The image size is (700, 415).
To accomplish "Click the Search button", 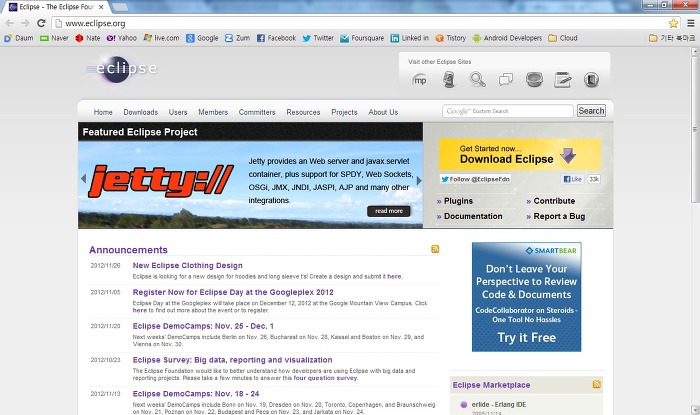I will coord(591,111).
